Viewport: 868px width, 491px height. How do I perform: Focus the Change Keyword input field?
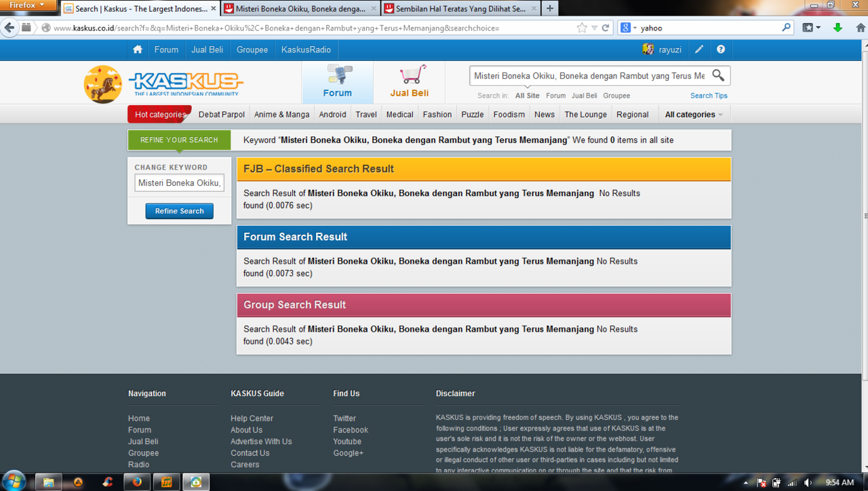click(x=179, y=183)
